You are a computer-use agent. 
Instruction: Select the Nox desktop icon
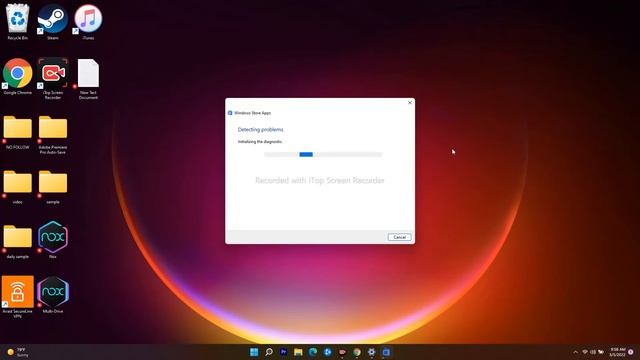[x=53, y=240]
